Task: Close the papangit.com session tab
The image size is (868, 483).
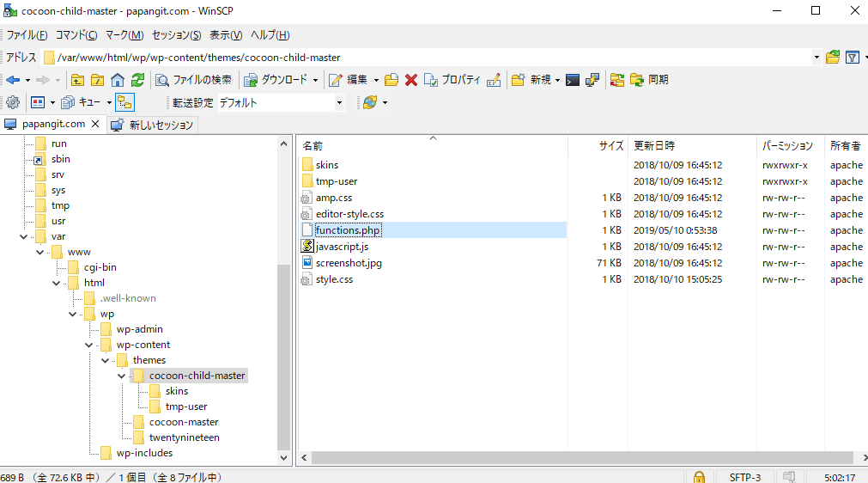Action: [x=95, y=124]
